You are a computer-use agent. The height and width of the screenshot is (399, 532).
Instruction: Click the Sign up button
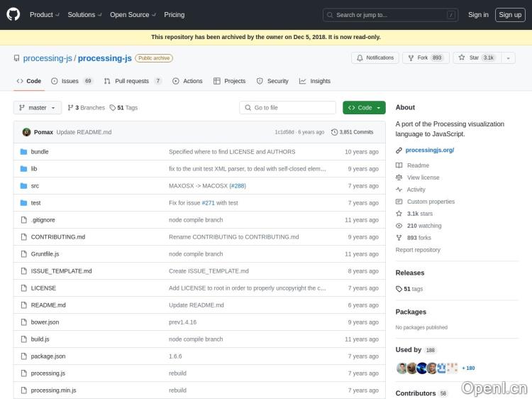(x=510, y=15)
